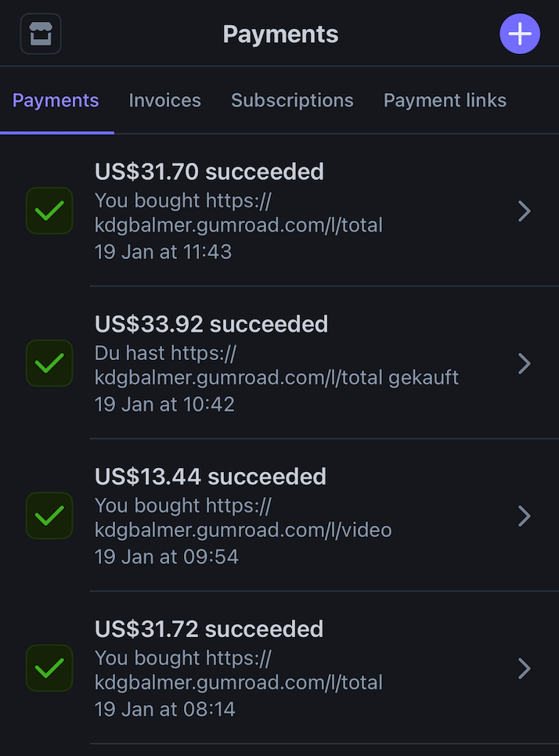Tap the 19 Jan at 10:42 timestamp
The width and height of the screenshot is (559, 756).
click(x=164, y=405)
